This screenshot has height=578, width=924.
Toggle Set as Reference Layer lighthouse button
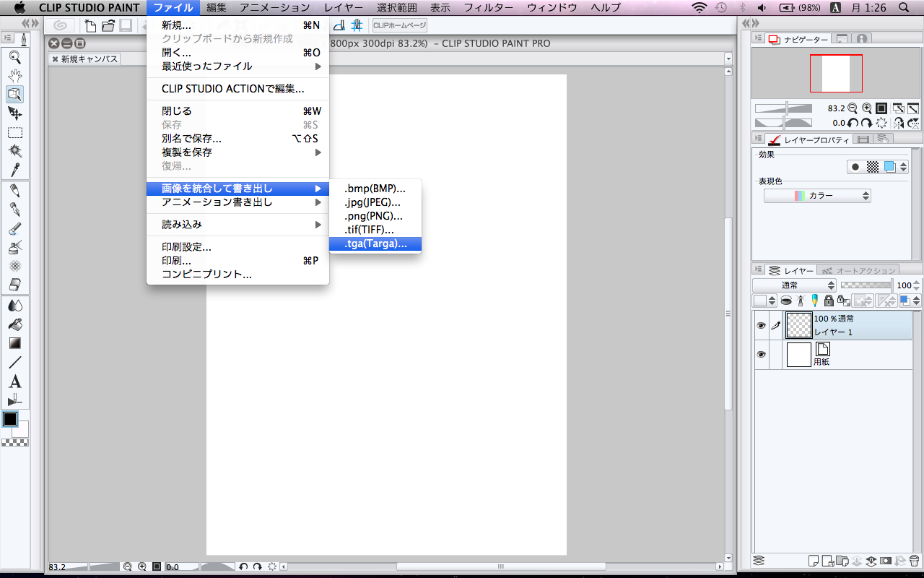tap(801, 301)
